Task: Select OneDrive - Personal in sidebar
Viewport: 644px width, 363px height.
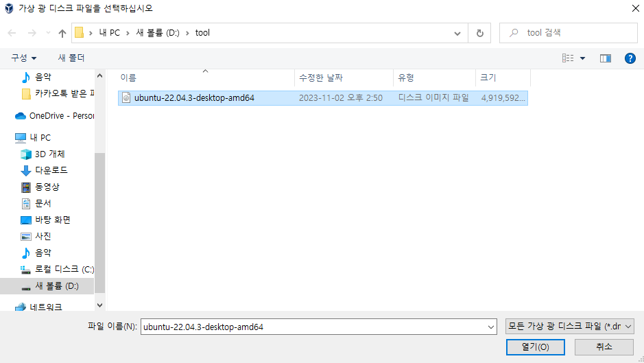Action: tap(55, 116)
